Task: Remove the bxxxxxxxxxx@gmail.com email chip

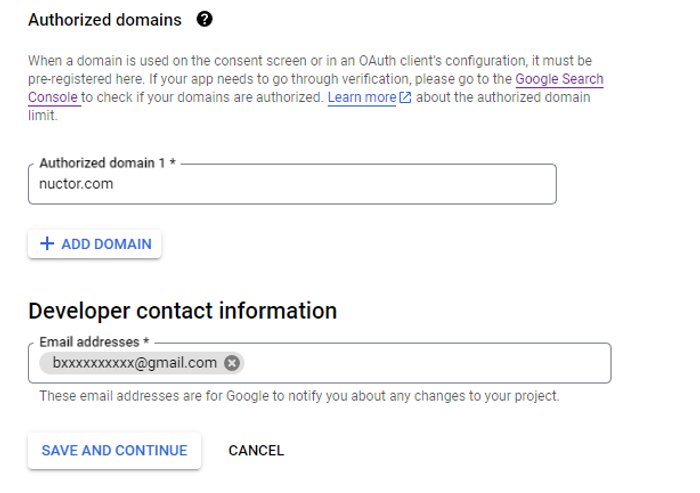Action: tap(232, 363)
